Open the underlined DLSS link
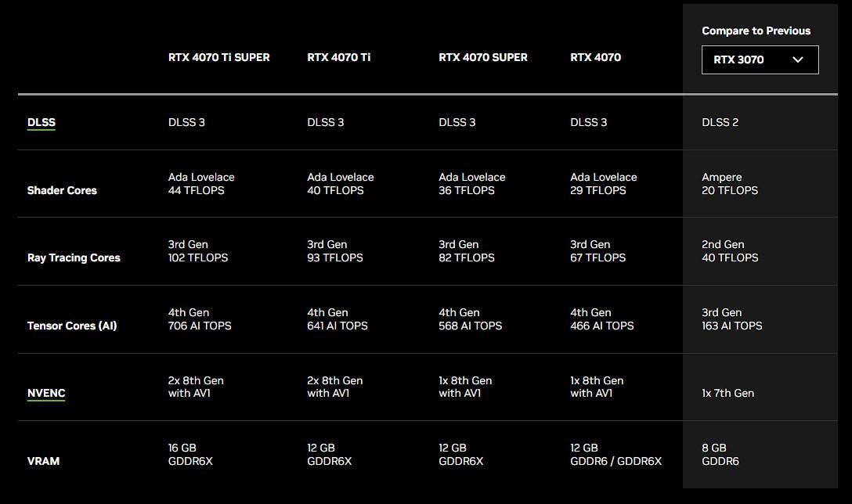Viewport: 852px width, 504px height. [42, 122]
